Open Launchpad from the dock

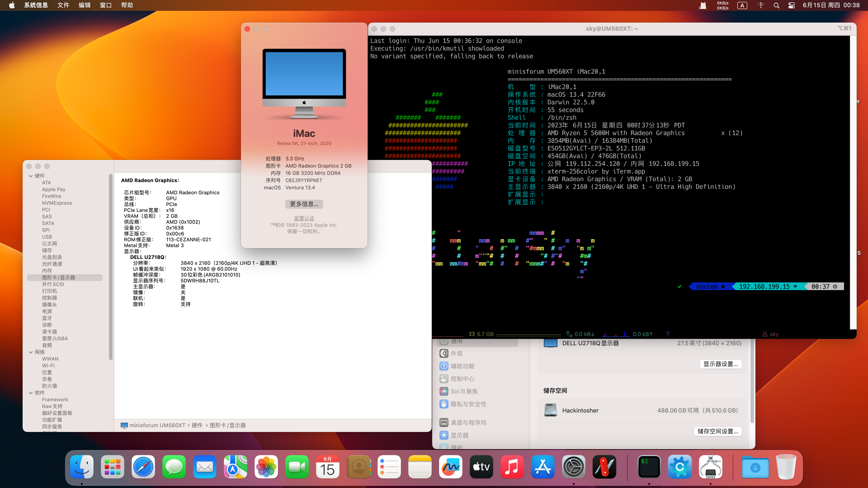pyautogui.click(x=113, y=467)
